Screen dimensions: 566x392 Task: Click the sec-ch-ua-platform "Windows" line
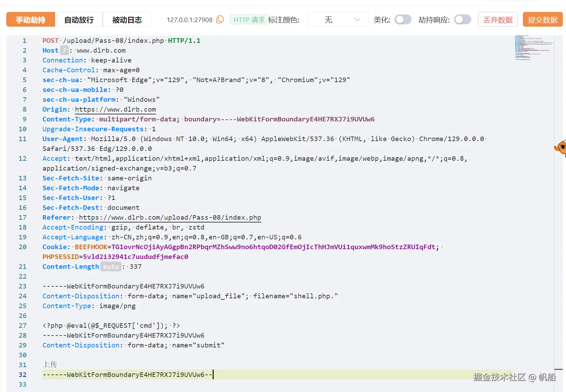tap(101, 99)
